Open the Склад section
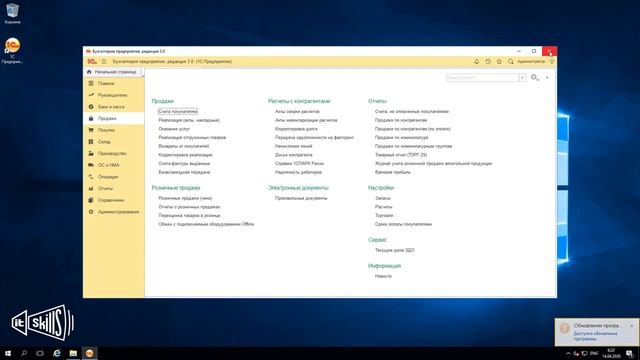Image resolution: width=640 pixels, height=360 pixels. click(113, 142)
